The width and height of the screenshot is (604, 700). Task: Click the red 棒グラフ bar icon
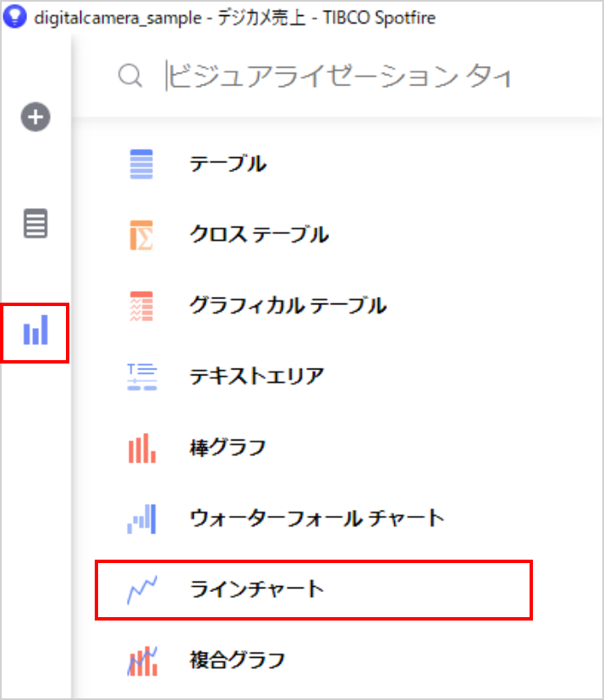[x=142, y=448]
